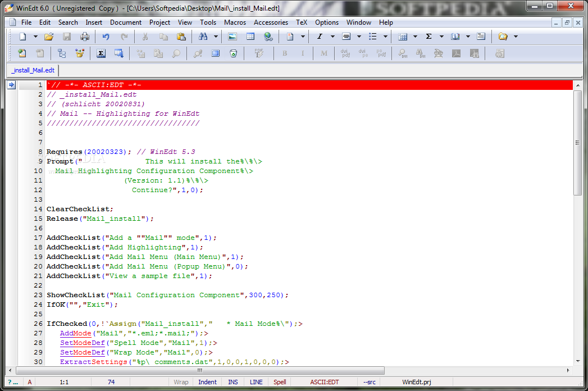Insert a picture using the image icon
Viewport: 588px width, 391px height.
tap(233, 37)
